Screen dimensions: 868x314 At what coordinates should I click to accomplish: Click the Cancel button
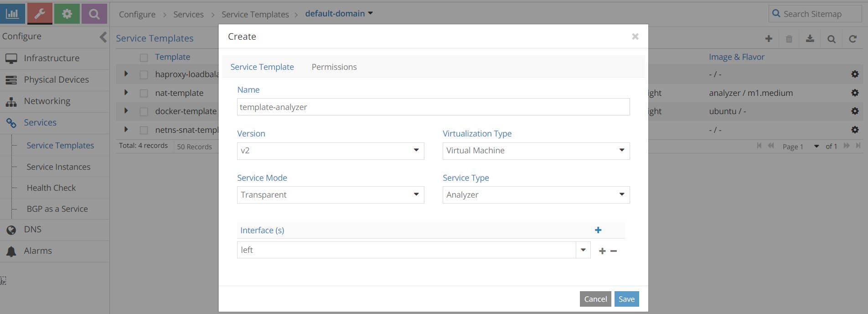[595, 299]
